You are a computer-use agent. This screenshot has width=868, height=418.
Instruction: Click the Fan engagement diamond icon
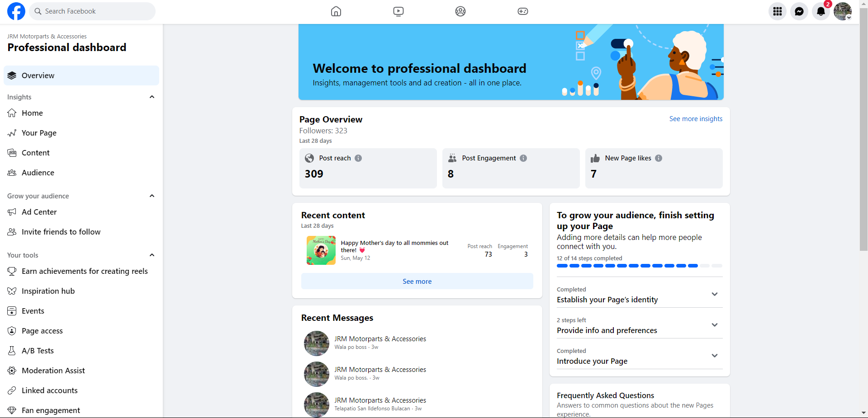(12, 410)
